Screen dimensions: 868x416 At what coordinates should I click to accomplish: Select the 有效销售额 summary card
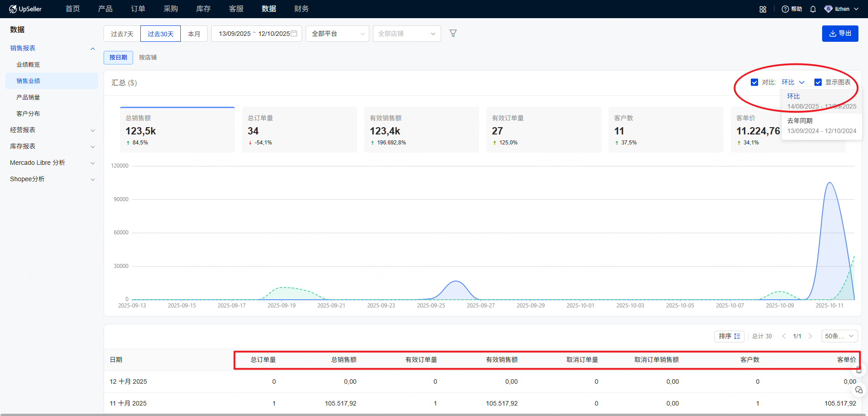[421, 130]
